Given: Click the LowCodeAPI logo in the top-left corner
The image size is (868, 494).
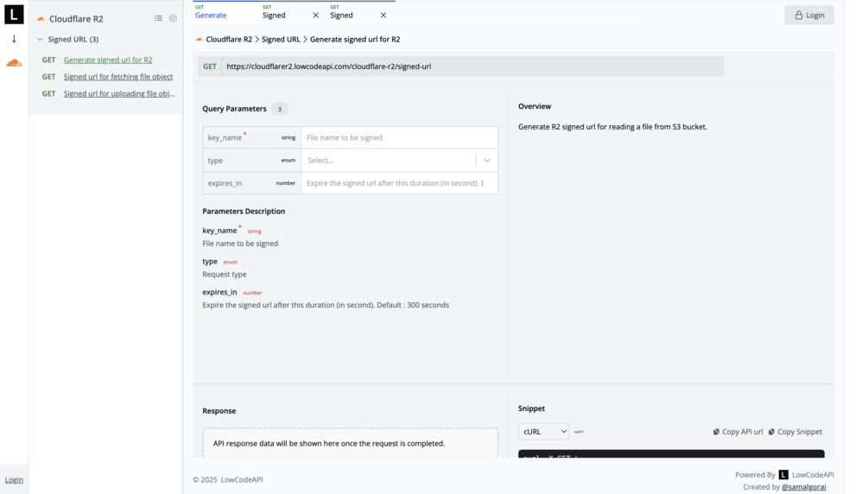Looking at the screenshot, I should pos(14,15).
